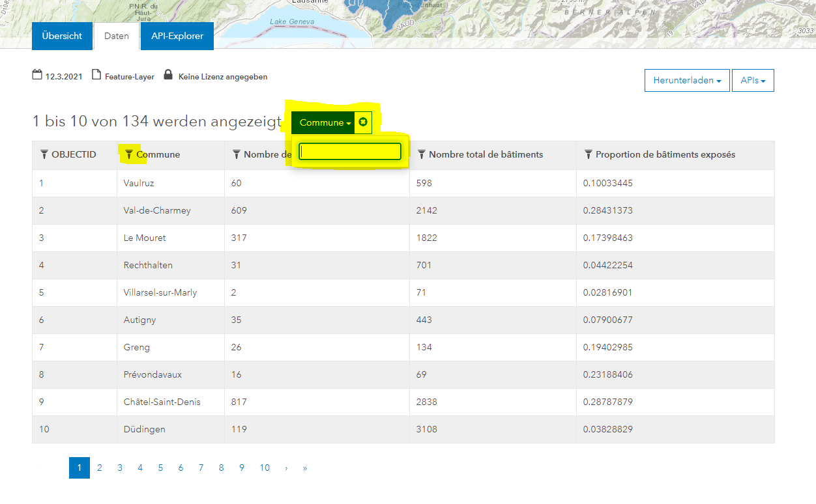
Task: Click the license lock icon
Action: pos(168,75)
